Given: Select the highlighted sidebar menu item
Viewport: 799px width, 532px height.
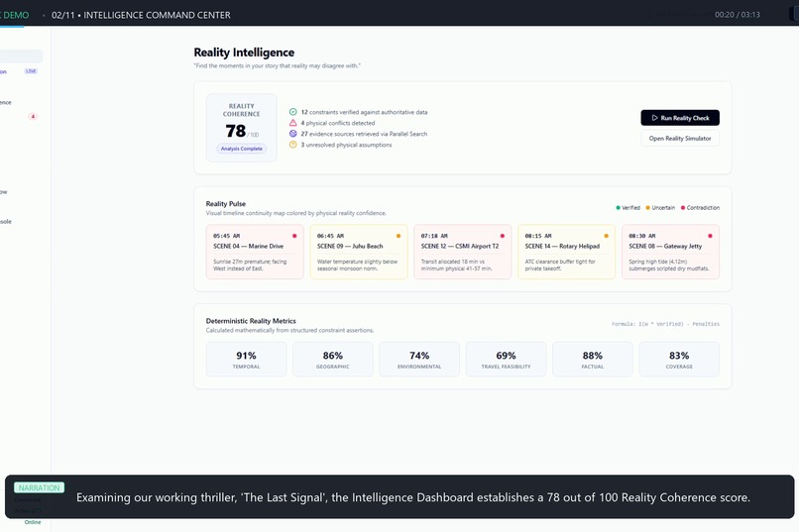Looking at the screenshot, I should pyautogui.click(x=21, y=56).
